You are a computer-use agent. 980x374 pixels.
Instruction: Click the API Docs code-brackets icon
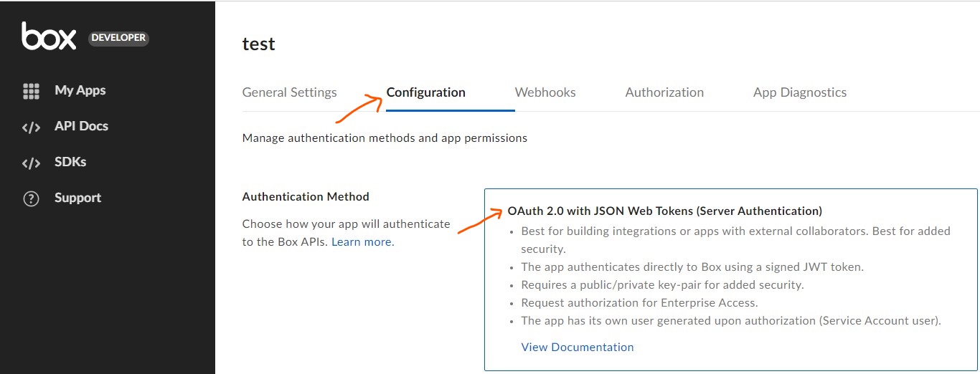[31, 127]
